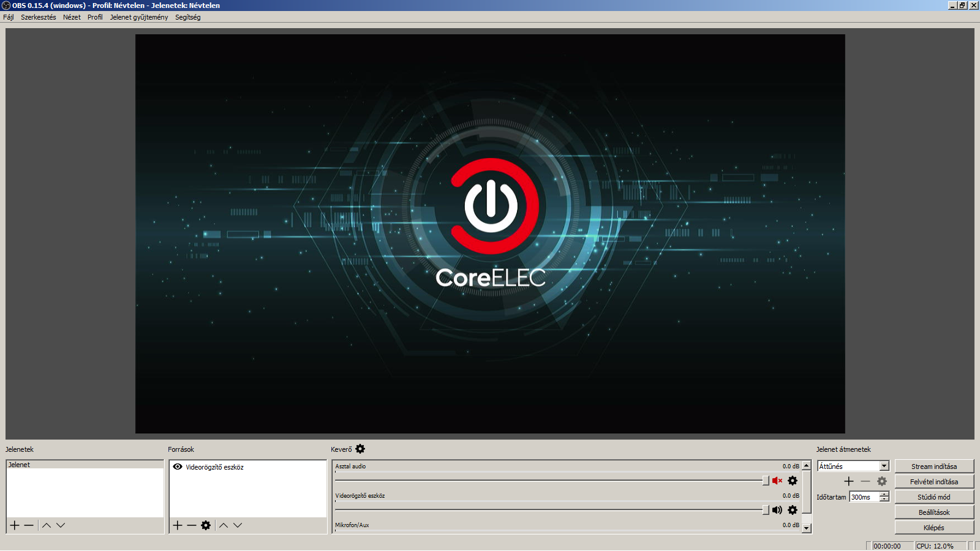Move source up in Források list

(224, 525)
